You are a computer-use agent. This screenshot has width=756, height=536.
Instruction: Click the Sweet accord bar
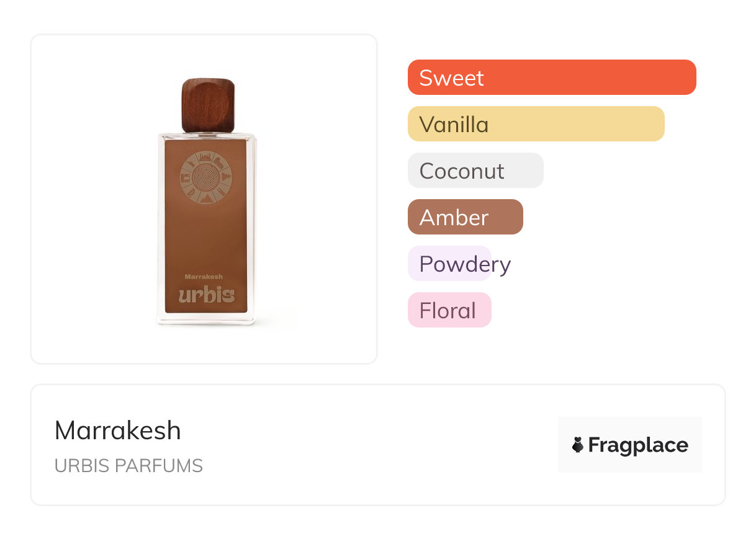tap(551, 78)
